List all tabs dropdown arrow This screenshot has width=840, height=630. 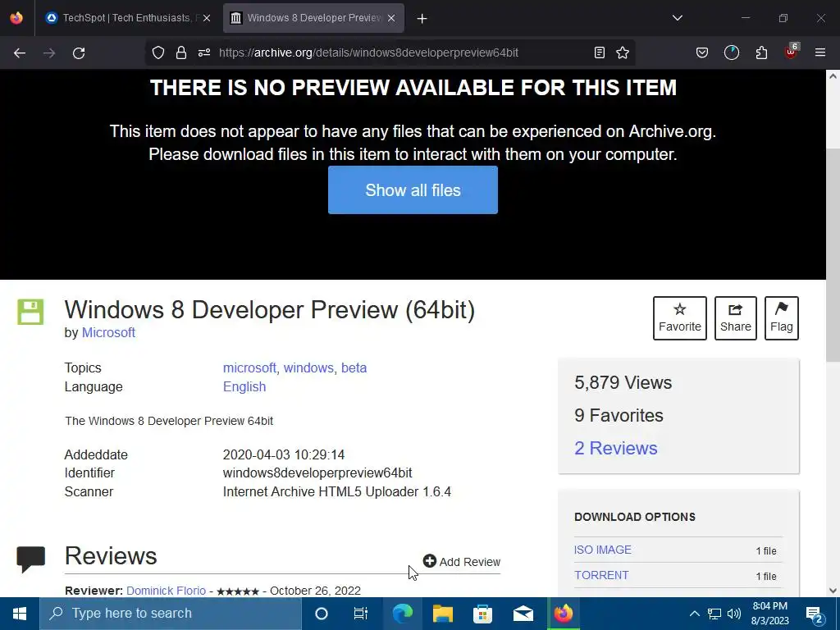pyautogui.click(x=677, y=18)
